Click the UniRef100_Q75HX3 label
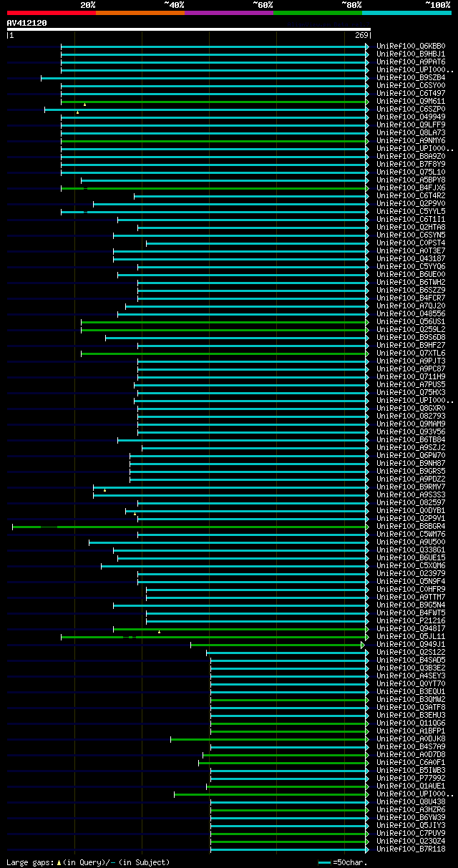Screen dimensions: 458x868 coord(411,392)
